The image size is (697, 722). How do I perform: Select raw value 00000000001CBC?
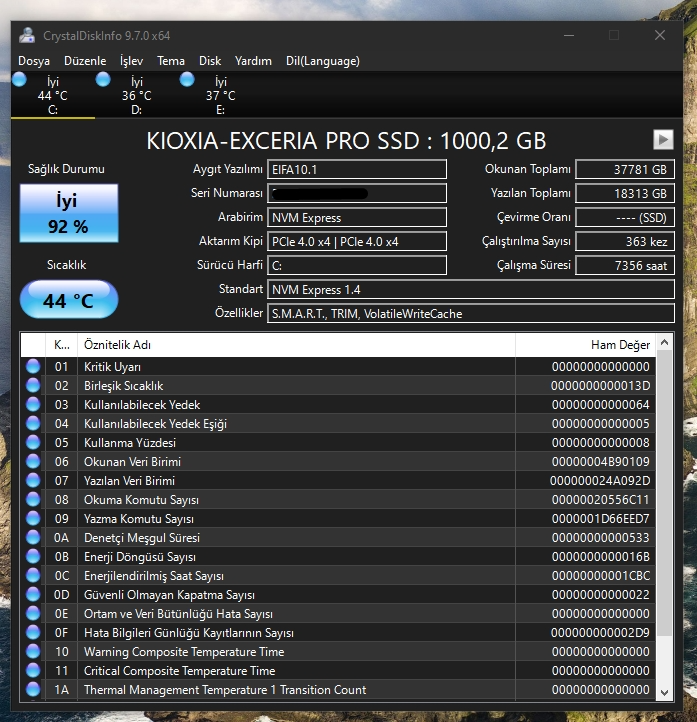[x=600, y=576]
